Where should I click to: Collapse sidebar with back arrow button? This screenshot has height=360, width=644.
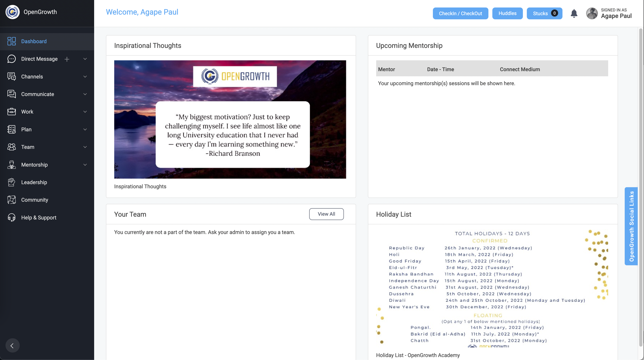(12, 345)
